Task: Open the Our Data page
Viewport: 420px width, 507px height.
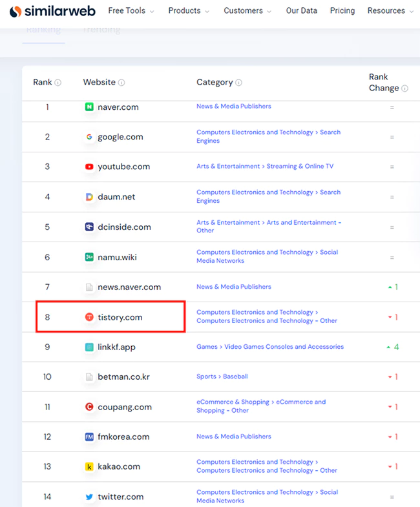Action: pos(302,11)
